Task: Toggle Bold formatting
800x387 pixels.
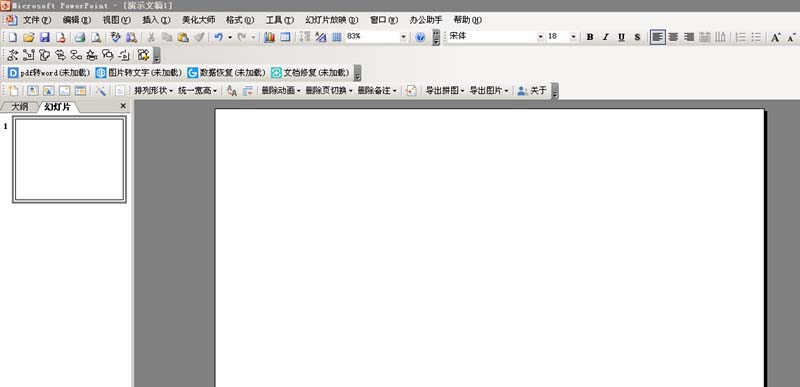Action: [x=590, y=37]
